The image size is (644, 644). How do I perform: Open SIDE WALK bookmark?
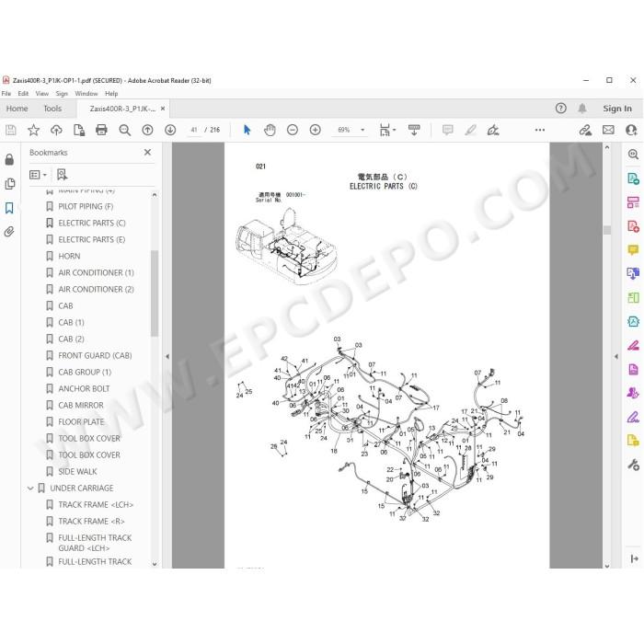(x=77, y=471)
